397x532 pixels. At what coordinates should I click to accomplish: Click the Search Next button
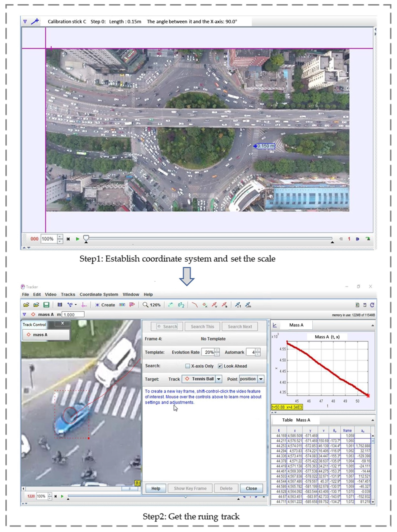coord(240,327)
